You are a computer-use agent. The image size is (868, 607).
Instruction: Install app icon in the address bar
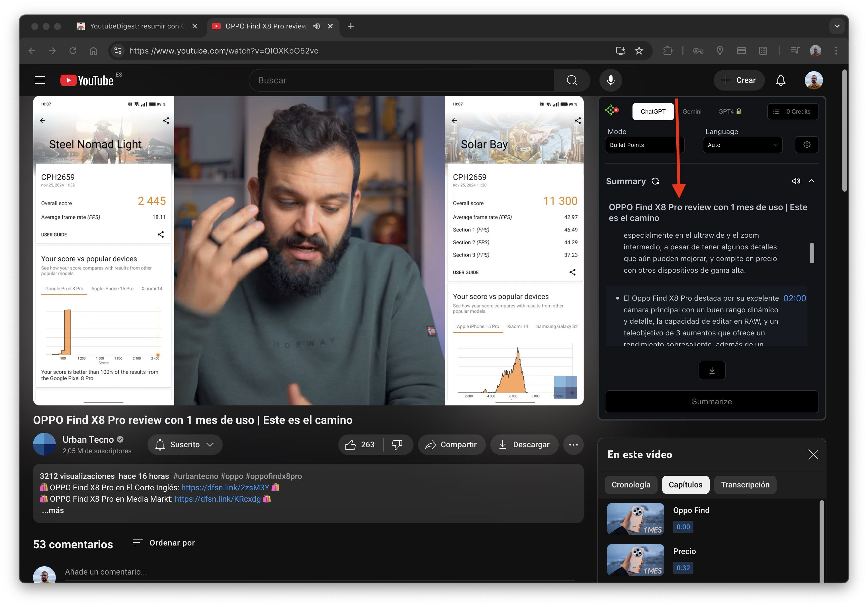pos(620,51)
